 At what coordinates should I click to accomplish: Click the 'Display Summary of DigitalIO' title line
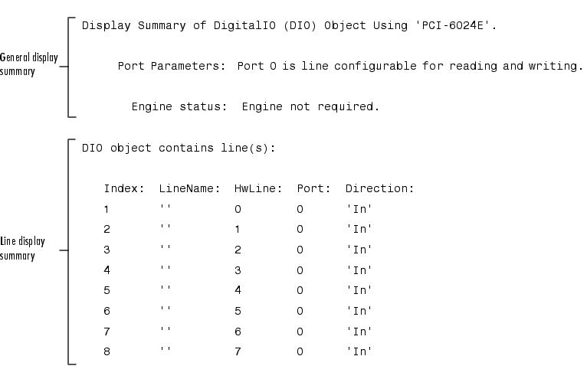coord(289,25)
